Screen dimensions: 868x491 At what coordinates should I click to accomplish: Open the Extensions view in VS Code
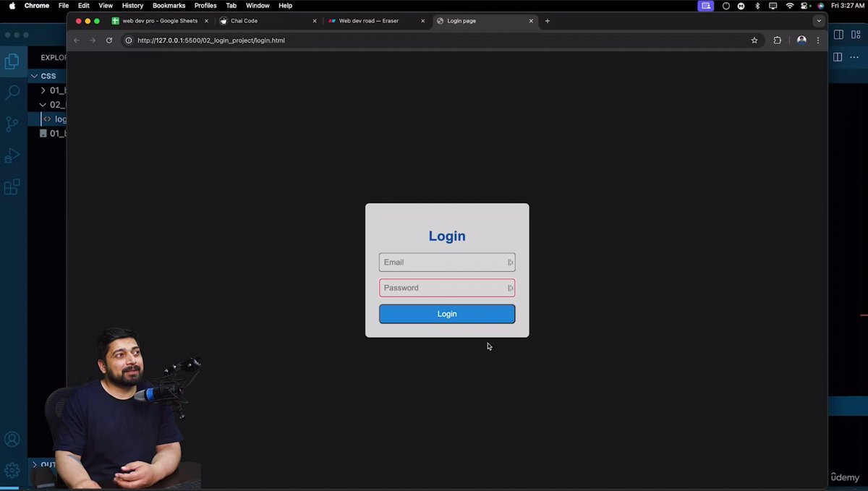point(12,187)
